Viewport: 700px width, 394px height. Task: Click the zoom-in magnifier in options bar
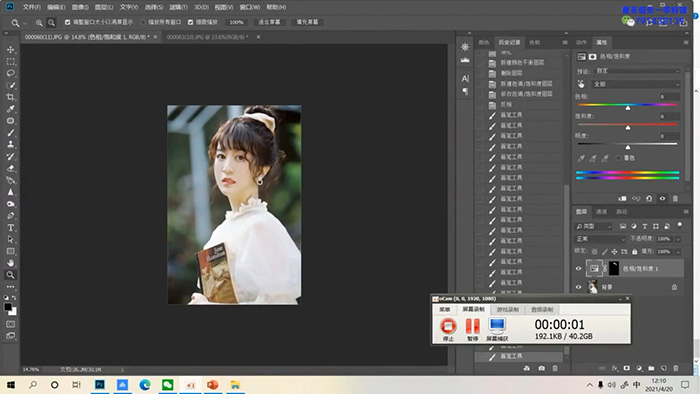coord(39,22)
